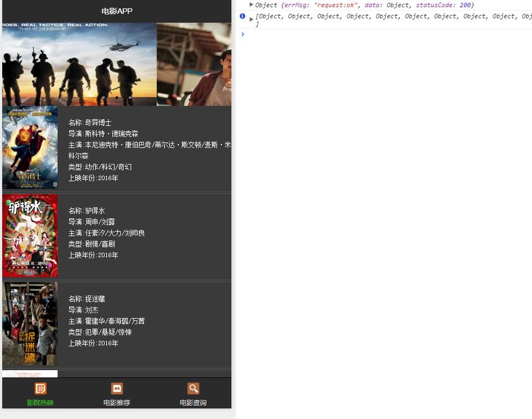The width and height of the screenshot is (532, 419).
Task: Click the 电影APP header title
Action: pos(117,11)
